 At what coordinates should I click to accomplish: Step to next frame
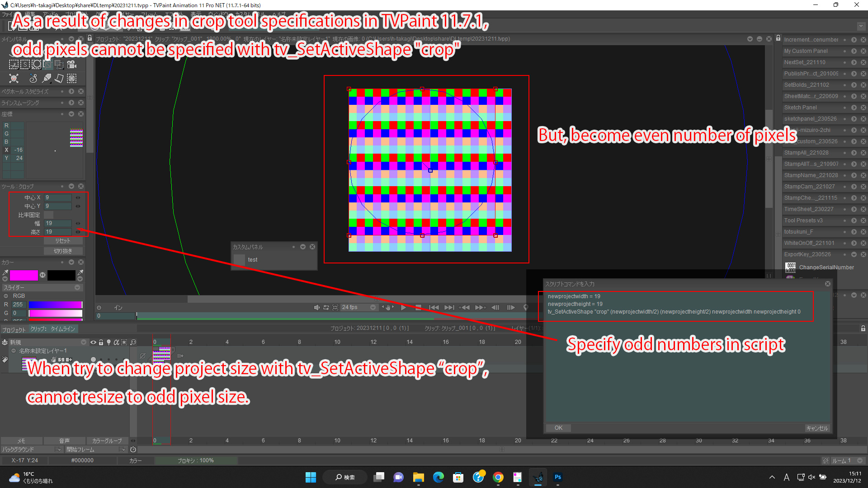[x=511, y=307]
